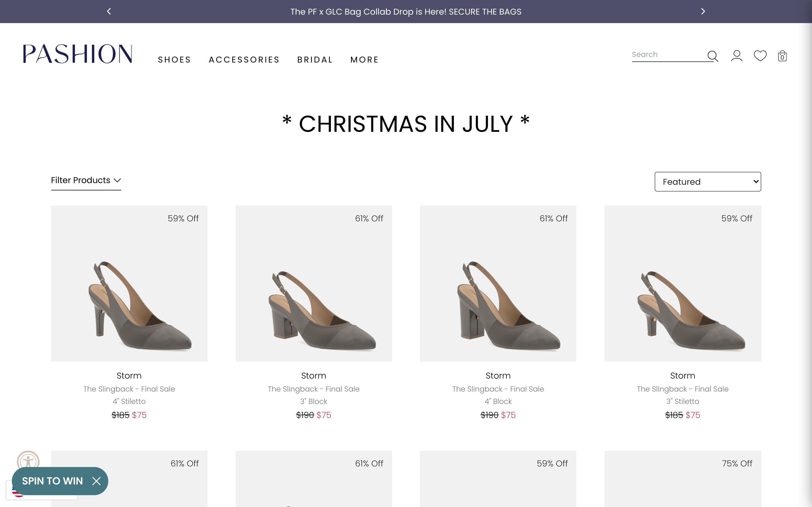
Task: Dismiss the Spin To Win popup
Action: point(97,481)
